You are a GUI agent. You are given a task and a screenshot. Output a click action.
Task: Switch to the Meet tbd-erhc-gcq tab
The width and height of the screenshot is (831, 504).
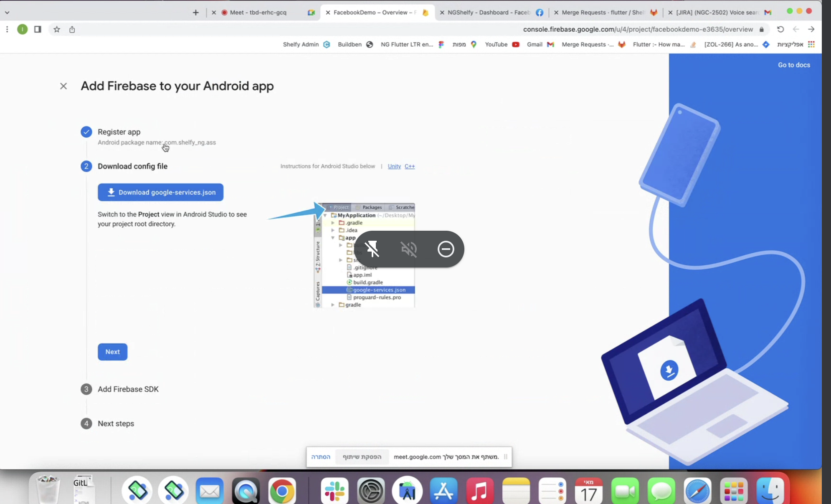tap(258, 13)
